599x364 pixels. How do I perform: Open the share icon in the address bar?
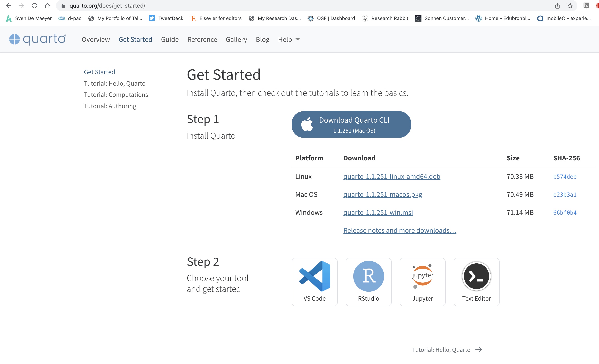click(557, 6)
